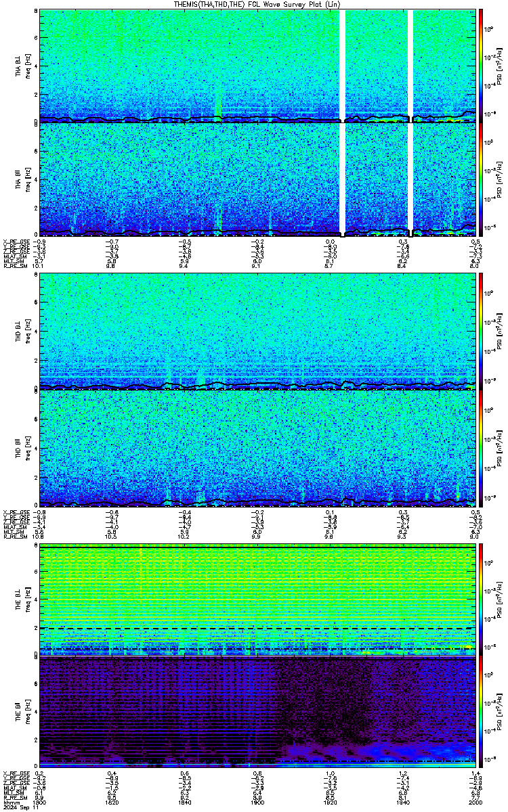Screen dimensions: 508x812
Task: Click X_RE_GSE label under the THA panels
Action: click(x=15, y=241)
